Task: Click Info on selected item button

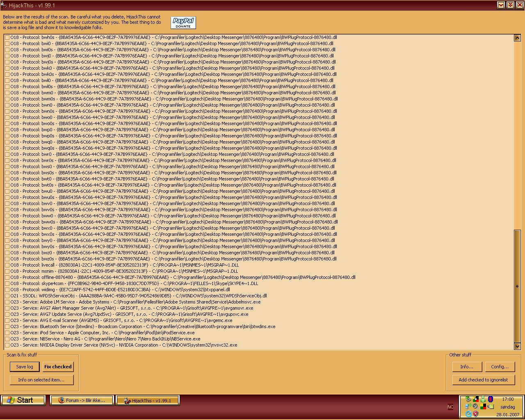Action: tap(41, 380)
